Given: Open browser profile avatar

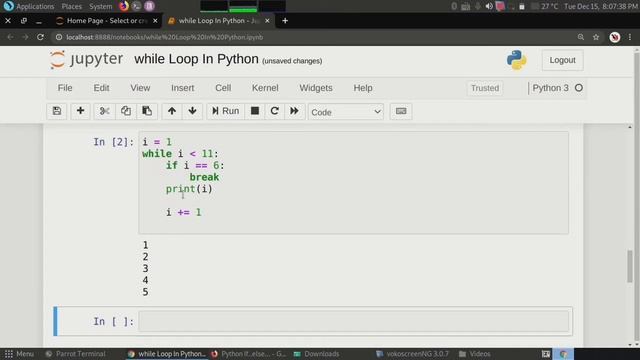Looking at the screenshot, I should point(615,37).
